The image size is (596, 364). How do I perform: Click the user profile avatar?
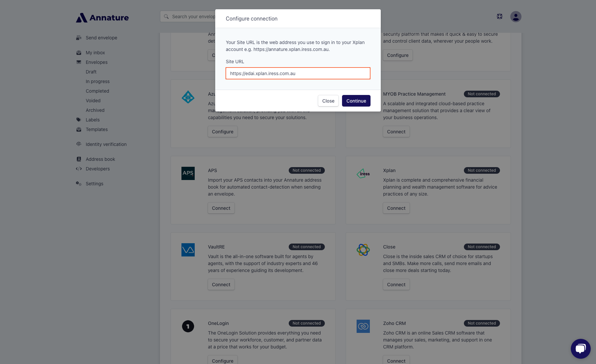click(515, 16)
